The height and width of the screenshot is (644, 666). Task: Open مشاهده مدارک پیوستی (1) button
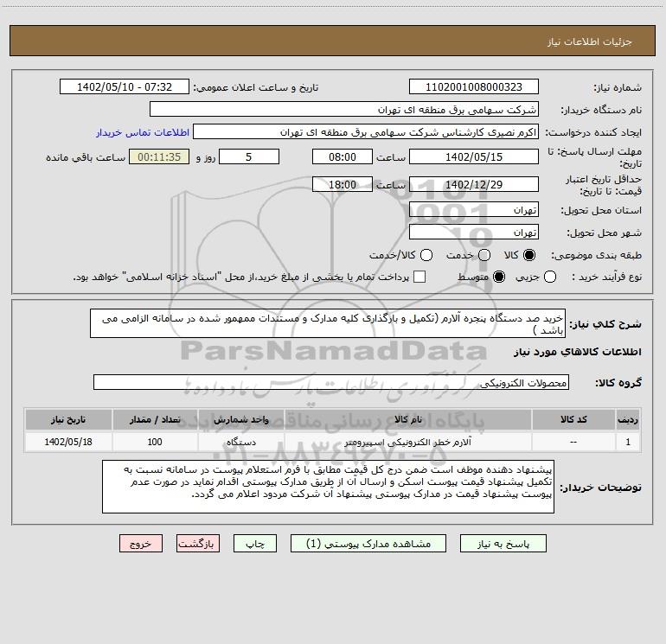click(368, 544)
